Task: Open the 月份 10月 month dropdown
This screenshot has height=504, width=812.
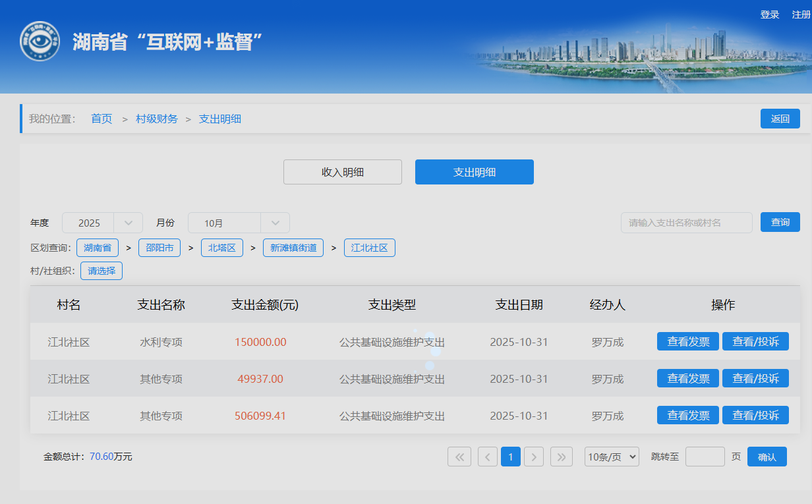Action: tap(239, 223)
